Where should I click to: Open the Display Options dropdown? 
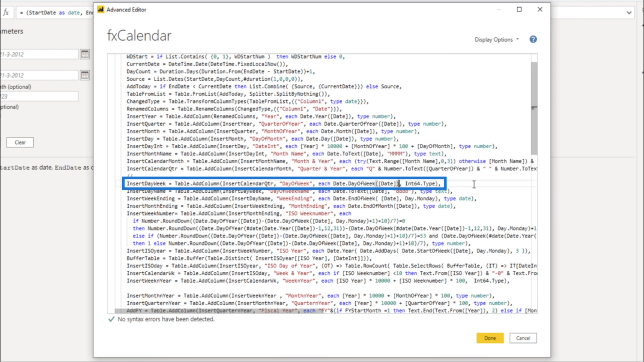tap(497, 39)
